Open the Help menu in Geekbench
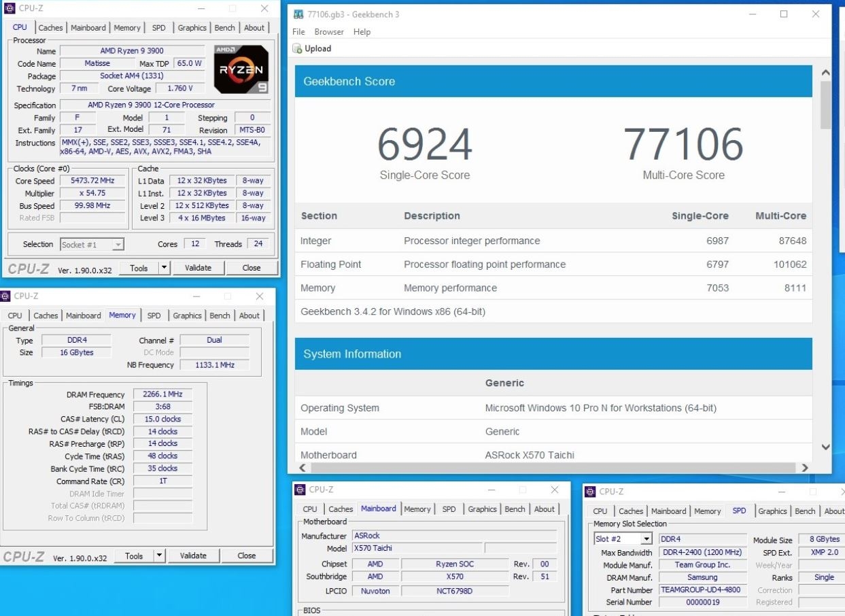Viewport: 845px width, 616px height. click(x=362, y=31)
